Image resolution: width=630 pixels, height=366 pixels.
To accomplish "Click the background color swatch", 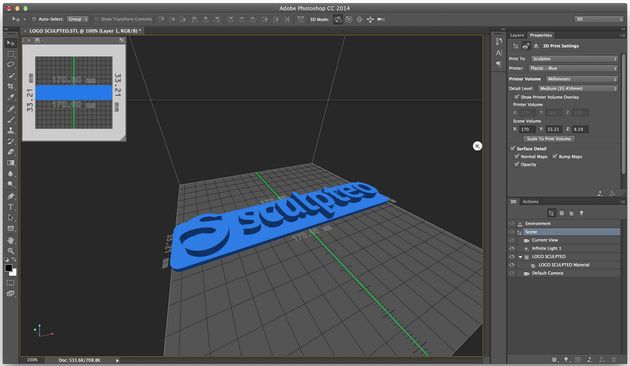I will 13,273.
